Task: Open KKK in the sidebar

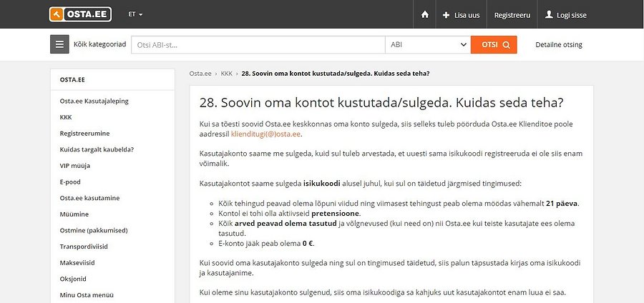Action: [66, 117]
